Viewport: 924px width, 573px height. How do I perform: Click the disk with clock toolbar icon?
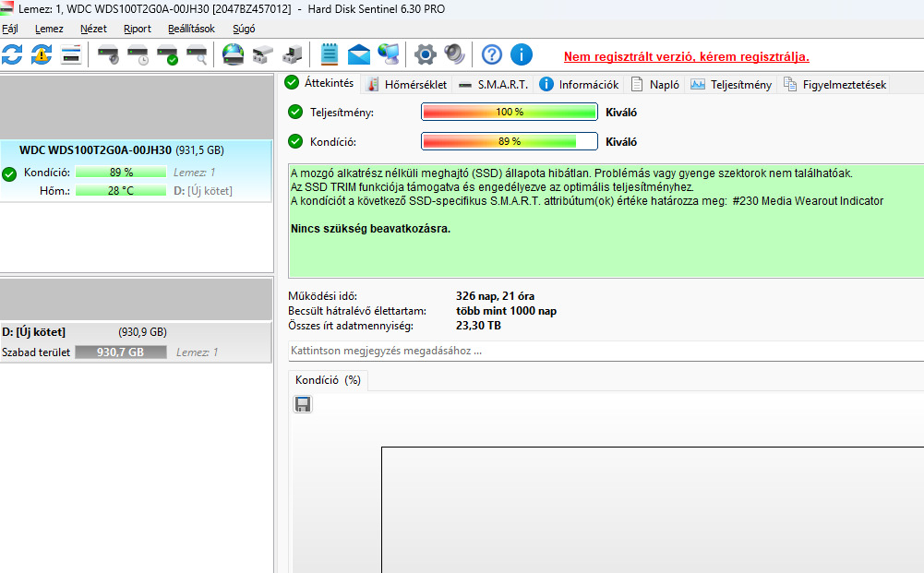(x=138, y=54)
